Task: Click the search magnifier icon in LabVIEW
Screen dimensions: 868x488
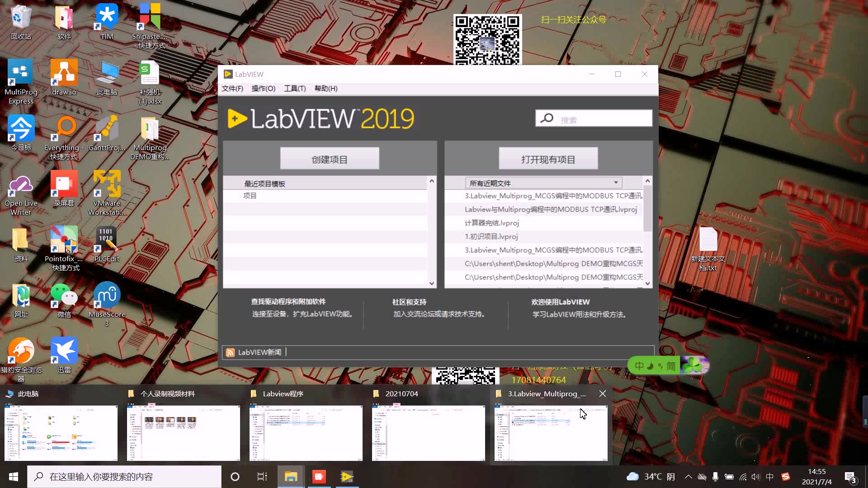Action: click(547, 118)
